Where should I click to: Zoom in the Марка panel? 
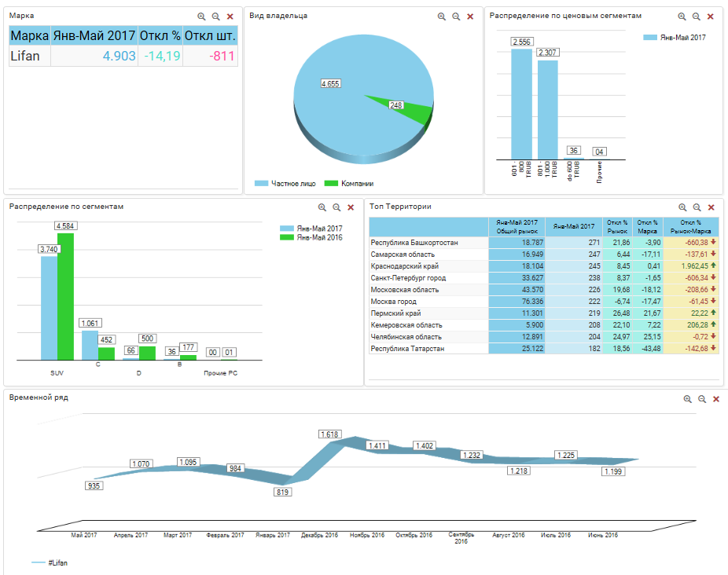[201, 16]
